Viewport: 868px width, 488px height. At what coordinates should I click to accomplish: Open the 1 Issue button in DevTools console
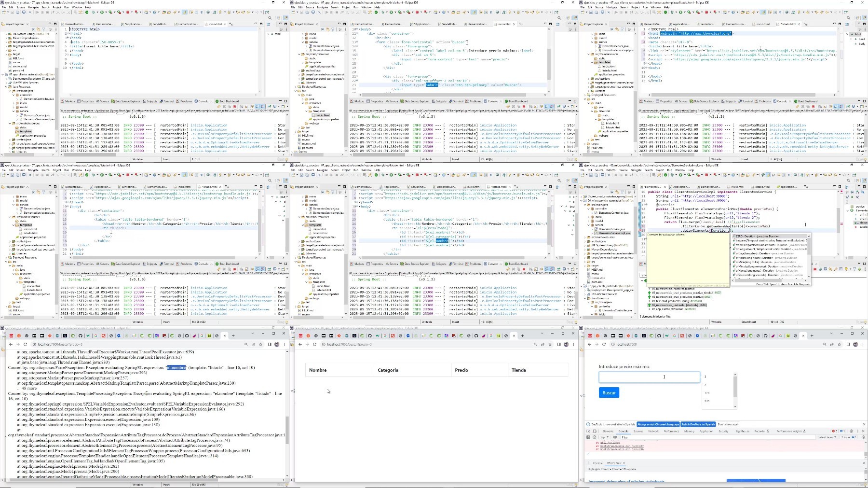848,437
